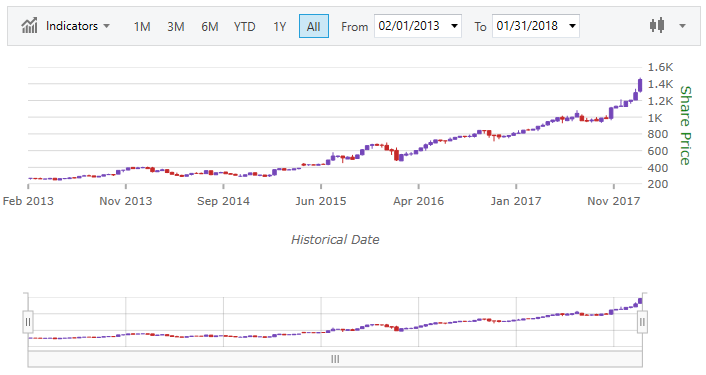Click the Feb 2013 axis label
The image size is (706, 375).
tap(28, 201)
